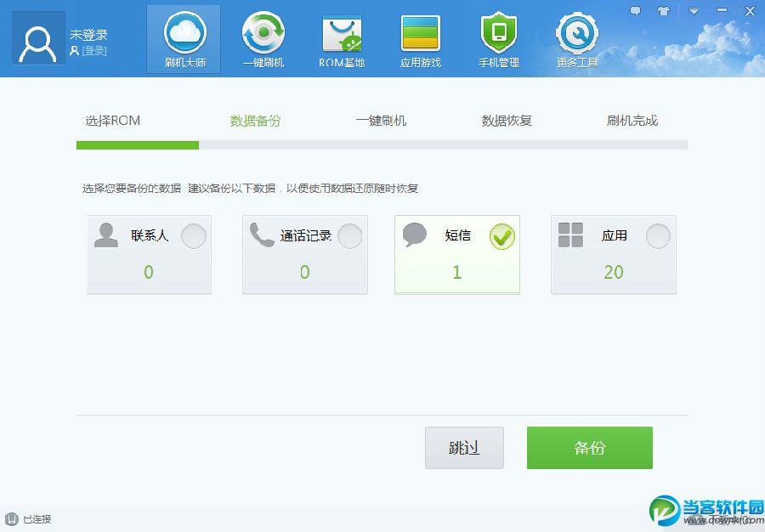The height and width of the screenshot is (532, 765).
Task: Click the [登录] login link
Action: [94, 51]
